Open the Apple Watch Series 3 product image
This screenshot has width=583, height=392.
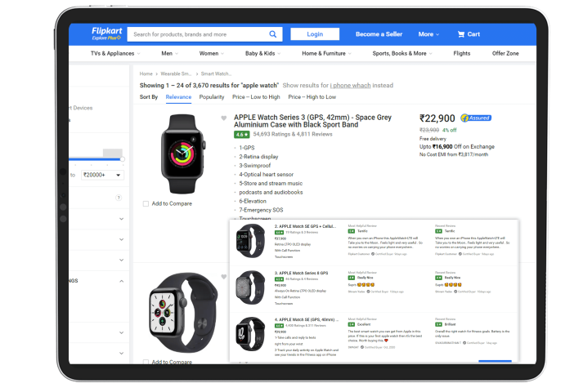pos(182,154)
